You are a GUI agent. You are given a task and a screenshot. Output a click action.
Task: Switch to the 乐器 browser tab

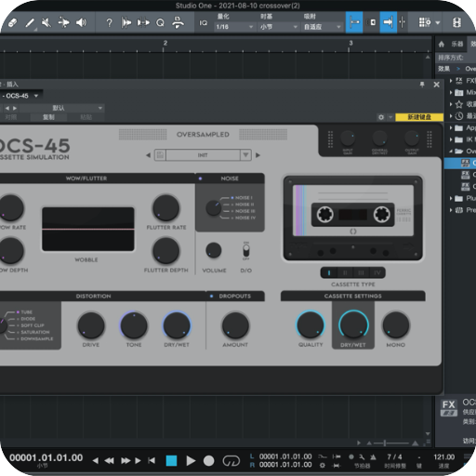456,44
